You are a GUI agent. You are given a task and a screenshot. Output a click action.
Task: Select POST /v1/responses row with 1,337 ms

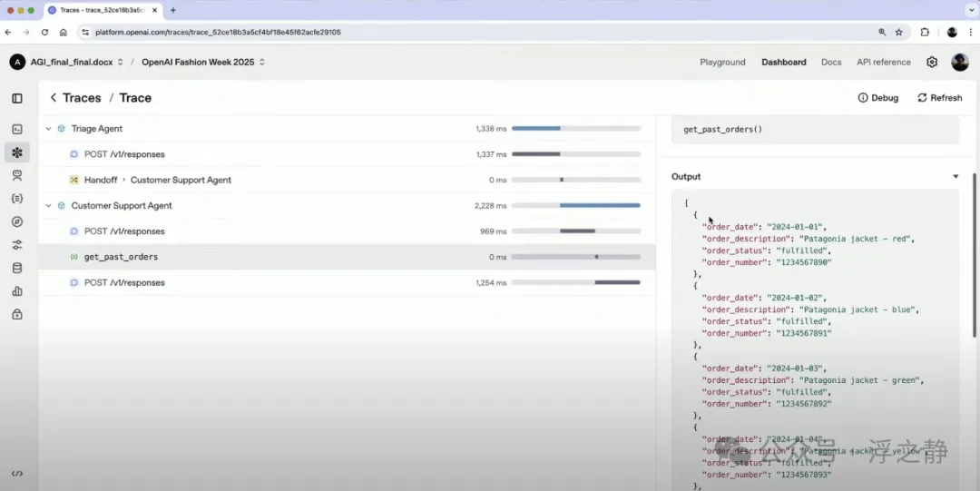point(347,154)
